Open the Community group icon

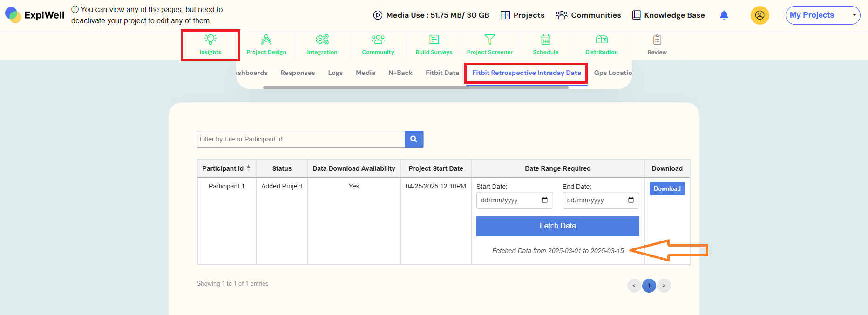coord(378,40)
